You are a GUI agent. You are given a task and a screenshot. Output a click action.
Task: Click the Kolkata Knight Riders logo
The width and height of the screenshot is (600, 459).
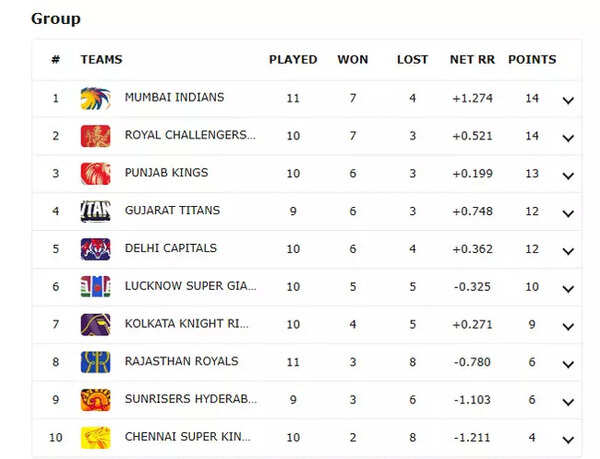click(x=96, y=324)
